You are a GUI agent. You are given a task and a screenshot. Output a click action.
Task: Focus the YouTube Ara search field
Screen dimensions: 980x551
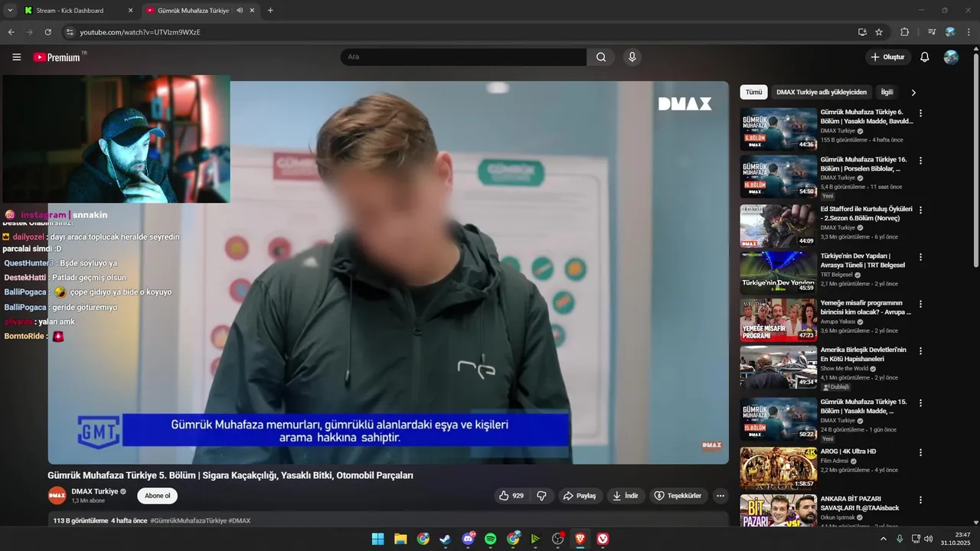click(463, 57)
